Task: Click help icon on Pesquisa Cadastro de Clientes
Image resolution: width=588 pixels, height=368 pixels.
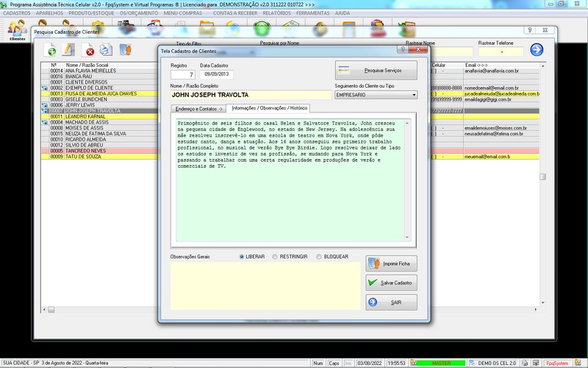Action: point(529,30)
